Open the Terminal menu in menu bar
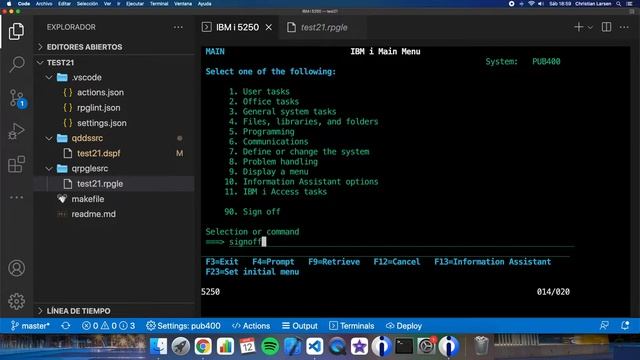Screen dimensions: 640x360 coord(159,4)
